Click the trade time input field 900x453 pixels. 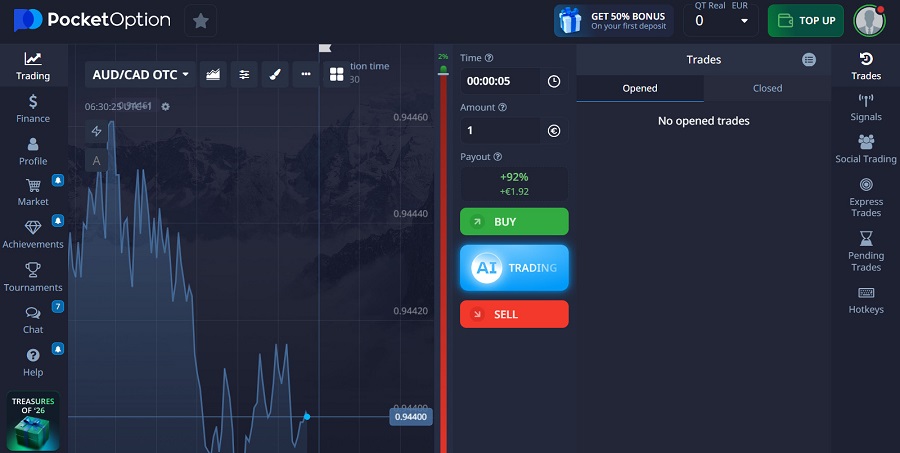click(x=500, y=81)
